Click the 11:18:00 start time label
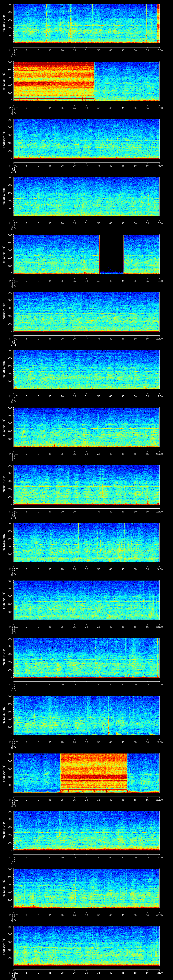 point(13,281)
